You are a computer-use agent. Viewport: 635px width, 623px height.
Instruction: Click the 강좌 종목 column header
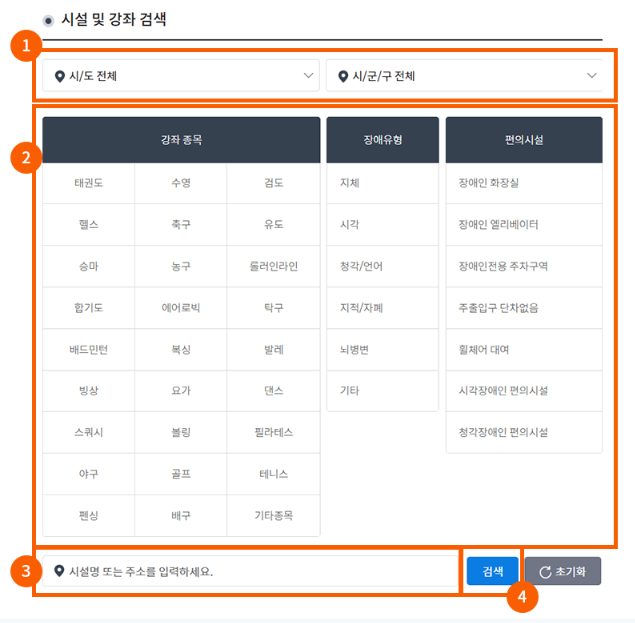[181, 140]
